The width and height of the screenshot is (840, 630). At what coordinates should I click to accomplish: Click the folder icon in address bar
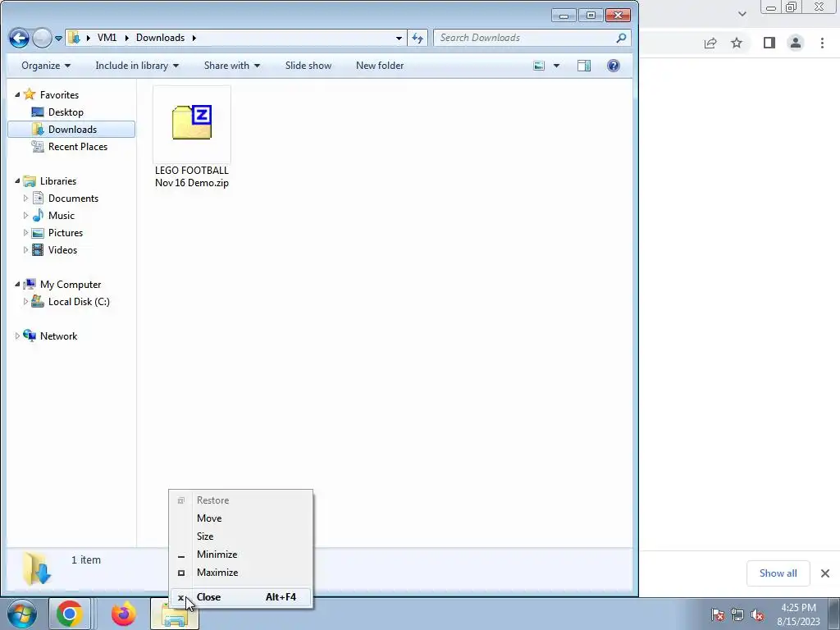pos(75,38)
